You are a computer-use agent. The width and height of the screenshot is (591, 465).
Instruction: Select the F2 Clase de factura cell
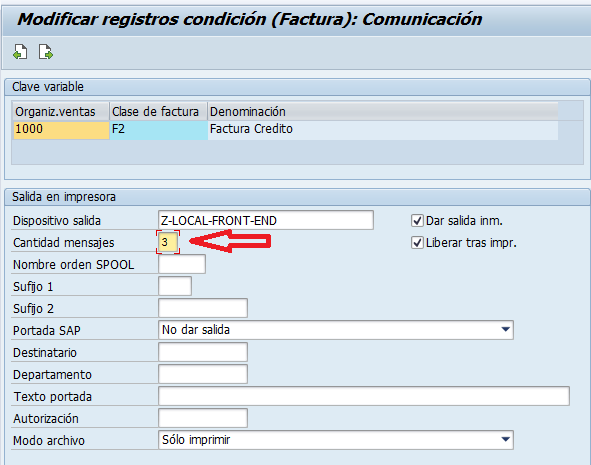click(158, 130)
